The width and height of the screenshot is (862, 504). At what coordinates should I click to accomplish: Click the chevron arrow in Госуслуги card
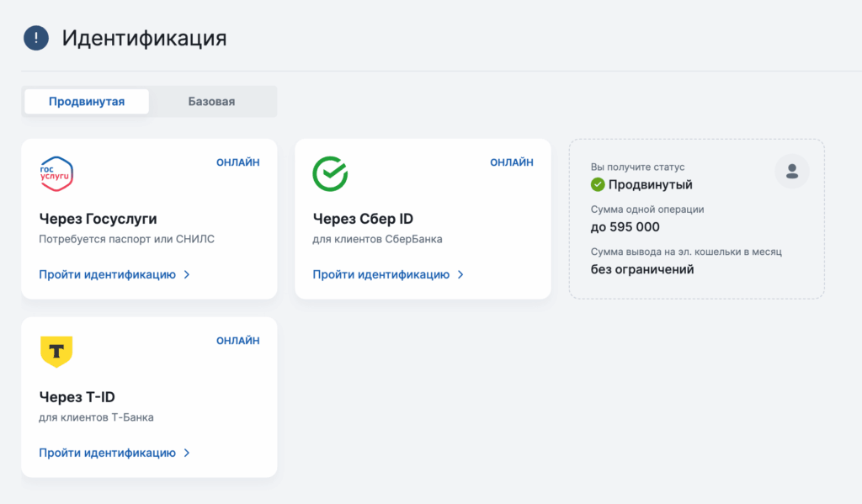tap(187, 275)
